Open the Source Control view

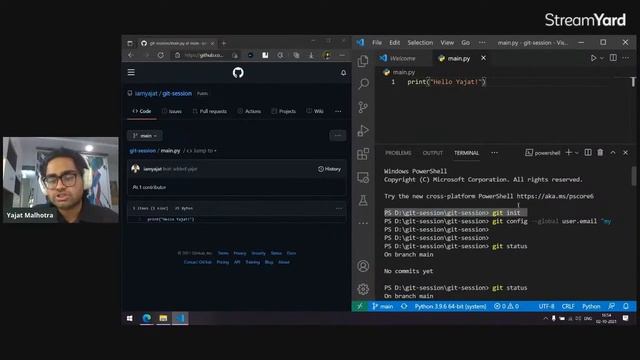(x=363, y=107)
